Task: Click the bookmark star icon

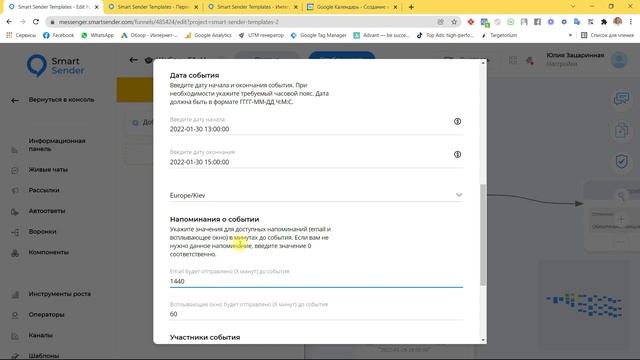Action: (454, 22)
